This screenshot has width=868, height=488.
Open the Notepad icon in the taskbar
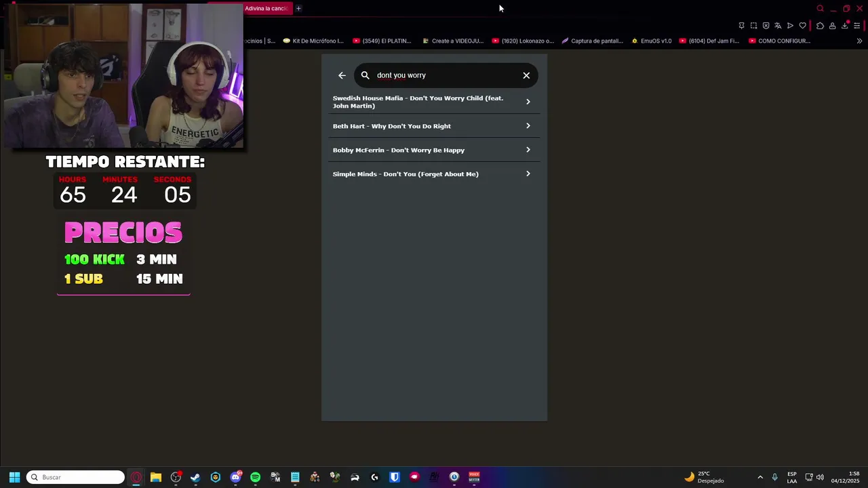pos(295,477)
